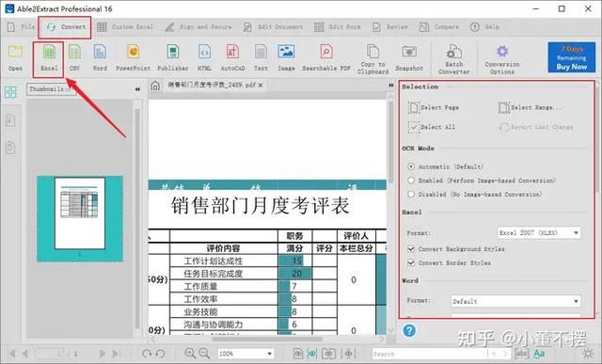Click the AutoCAD conversion icon
Screen dimensions: 602x364
[x=232, y=57]
